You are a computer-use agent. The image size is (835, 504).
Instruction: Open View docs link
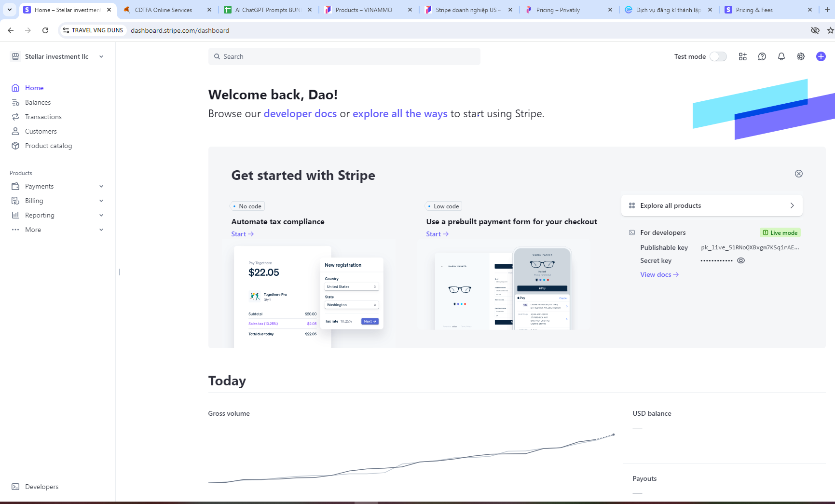coord(659,274)
